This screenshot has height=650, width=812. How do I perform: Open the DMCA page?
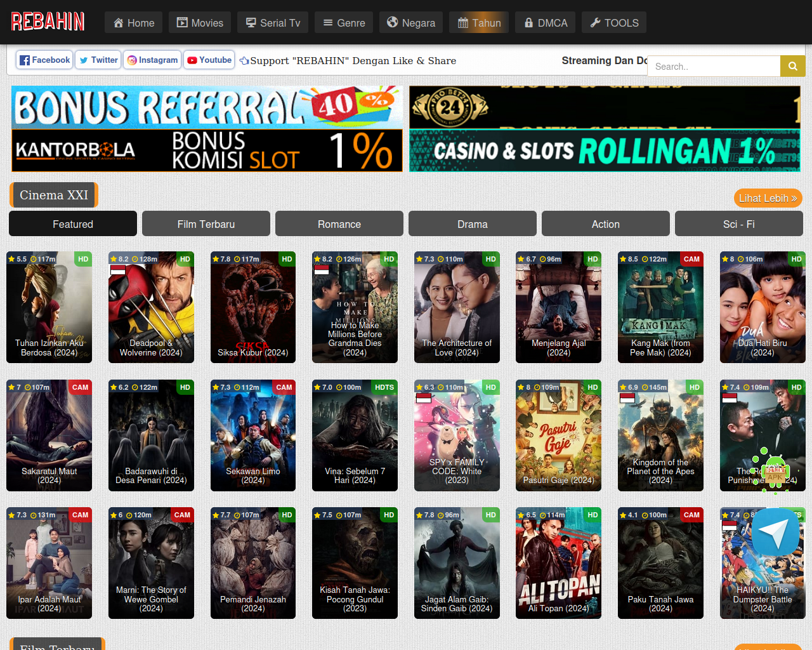(546, 23)
